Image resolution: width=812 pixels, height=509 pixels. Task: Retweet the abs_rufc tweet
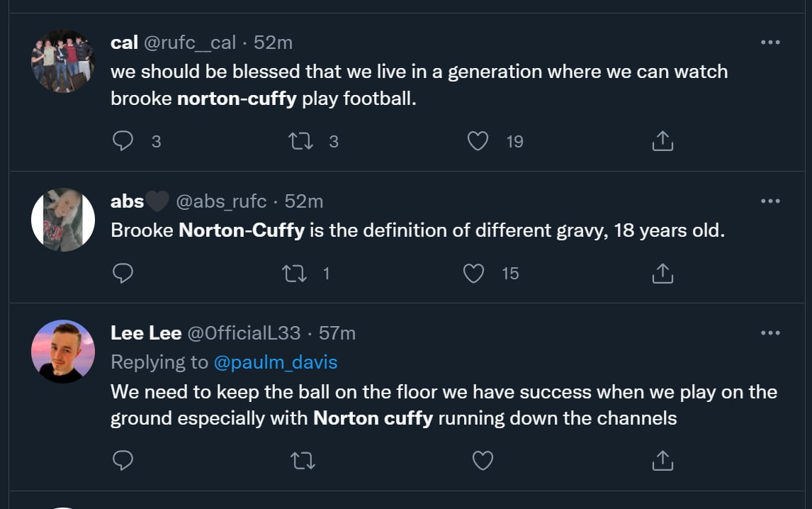[x=295, y=273]
